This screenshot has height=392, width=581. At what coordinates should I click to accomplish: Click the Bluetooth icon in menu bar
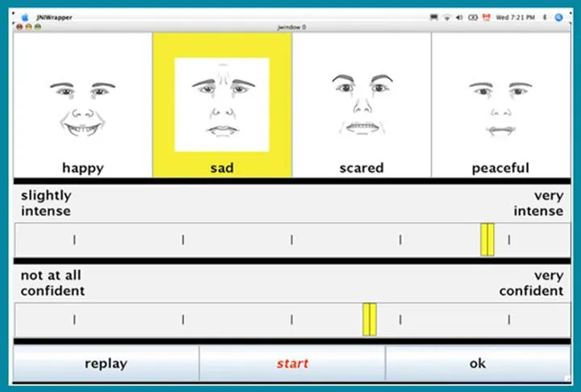(x=547, y=16)
